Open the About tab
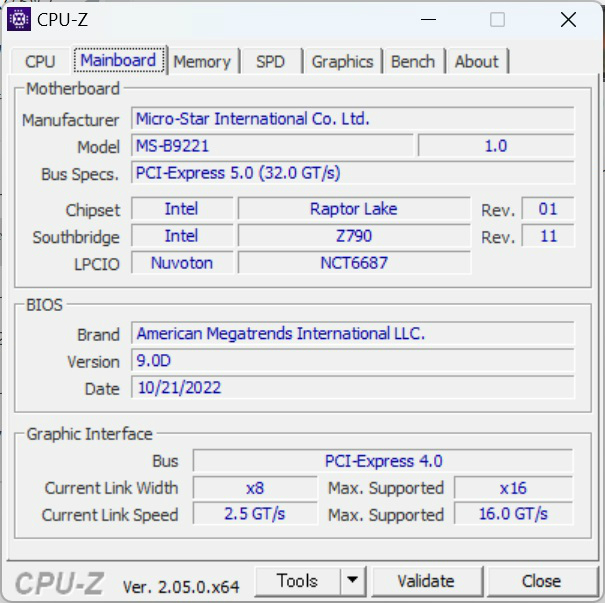This screenshot has height=603, width=605. pyautogui.click(x=477, y=62)
